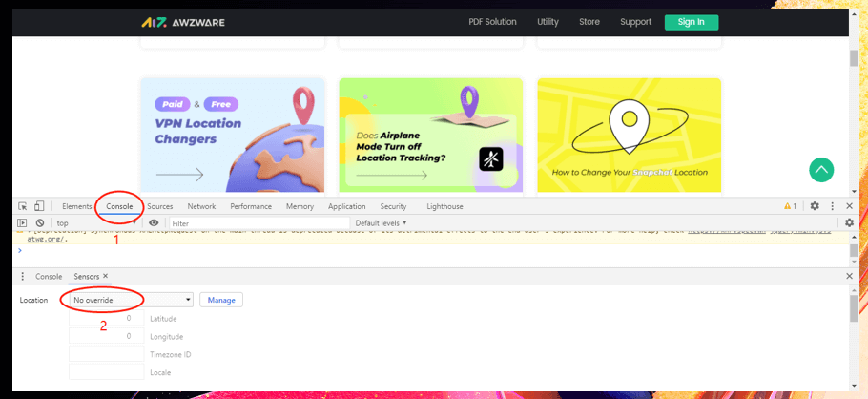
Task: Open the Airplane Mode location tracking card
Action: click(x=431, y=136)
